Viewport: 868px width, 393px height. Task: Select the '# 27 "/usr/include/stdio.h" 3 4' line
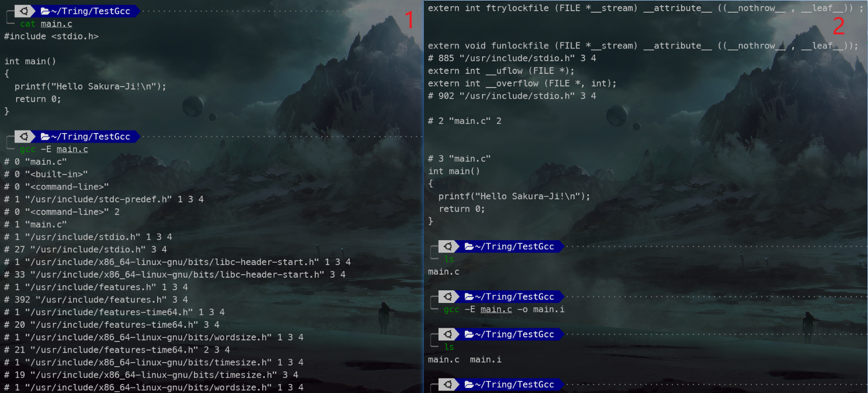(x=85, y=249)
